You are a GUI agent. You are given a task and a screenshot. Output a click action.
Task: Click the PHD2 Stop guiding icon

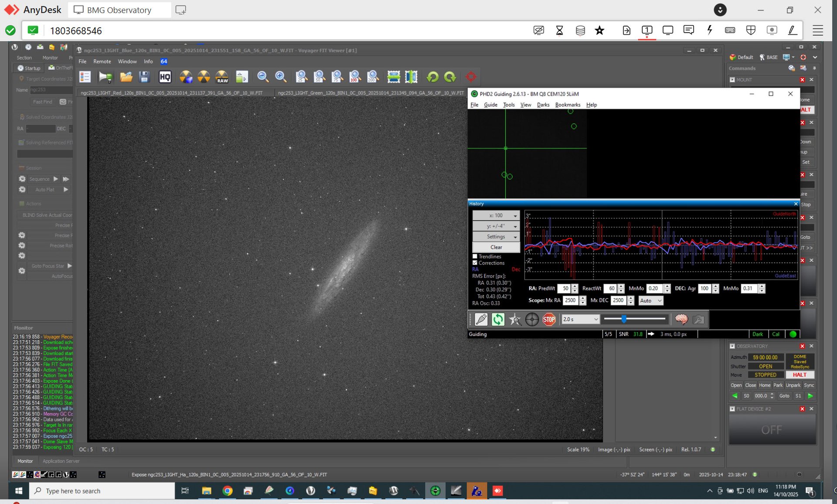coord(549,320)
